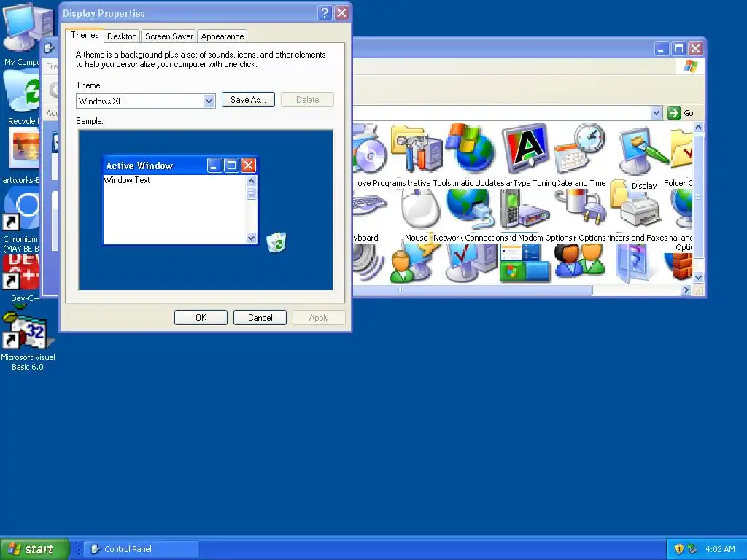Open Speech icon with person and monitor

pyautogui.click(x=414, y=262)
